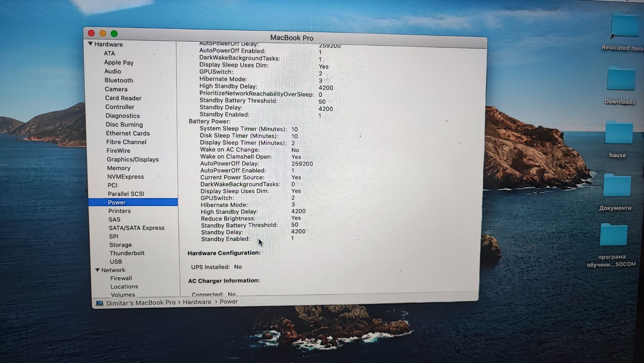
Task: Click Current Power Source row
Action: coord(251,177)
